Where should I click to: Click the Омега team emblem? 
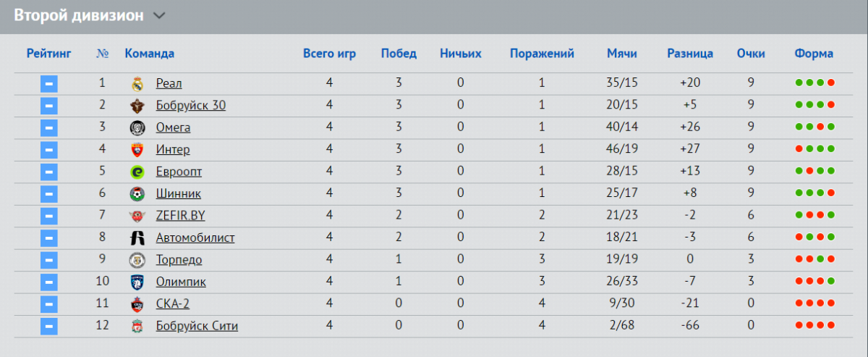point(137,128)
